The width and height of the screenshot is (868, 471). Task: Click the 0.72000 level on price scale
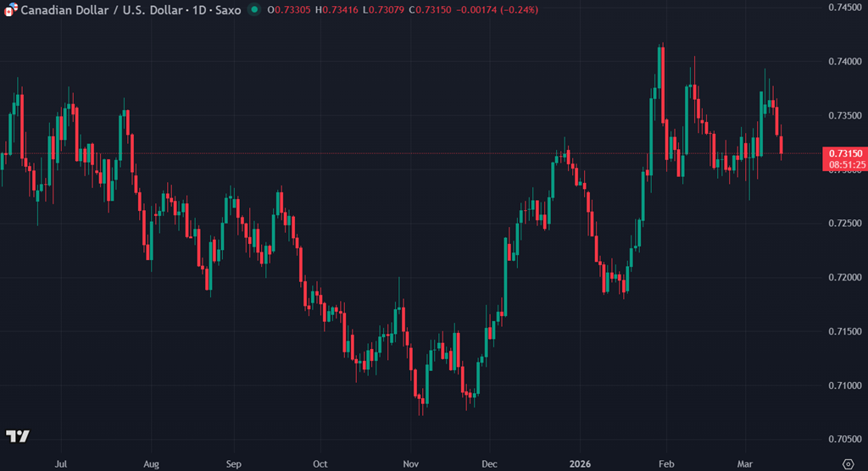pos(844,277)
